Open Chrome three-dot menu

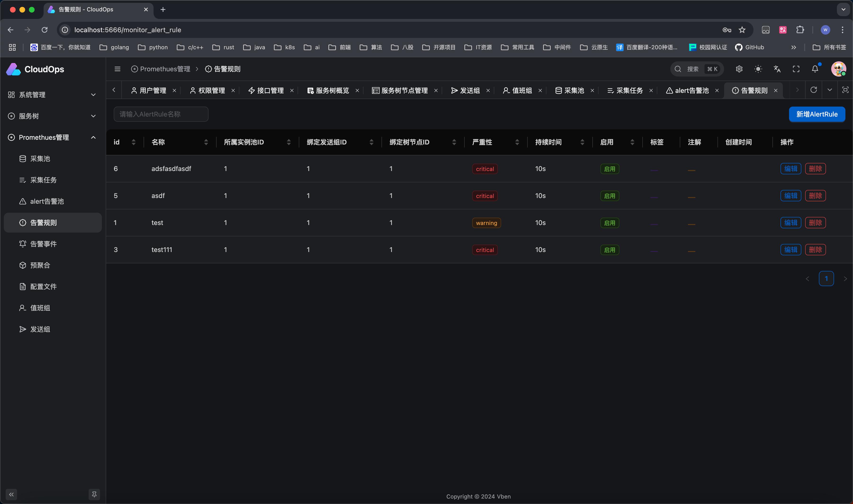[843, 30]
